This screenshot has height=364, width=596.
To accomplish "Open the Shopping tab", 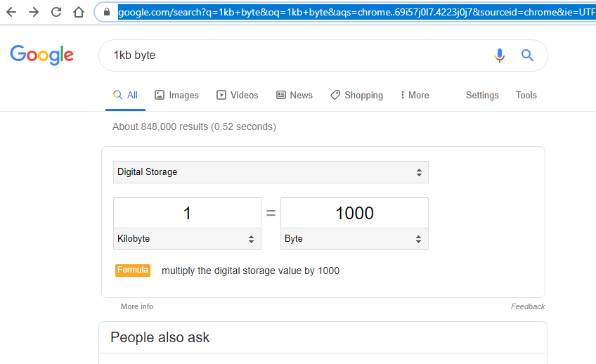I will 356,95.
